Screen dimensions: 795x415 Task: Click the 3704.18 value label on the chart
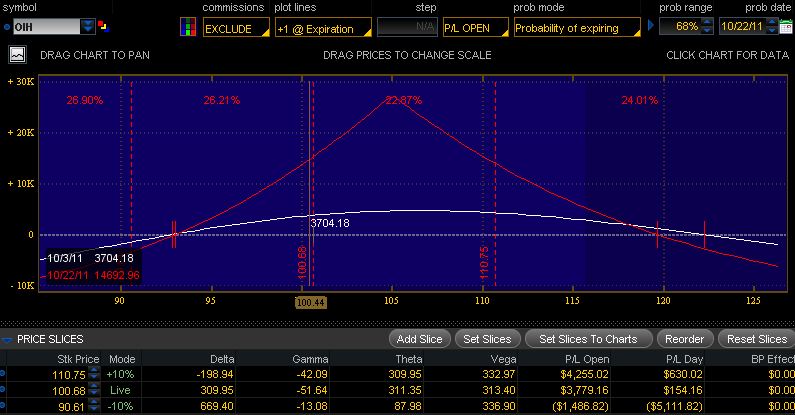click(330, 223)
